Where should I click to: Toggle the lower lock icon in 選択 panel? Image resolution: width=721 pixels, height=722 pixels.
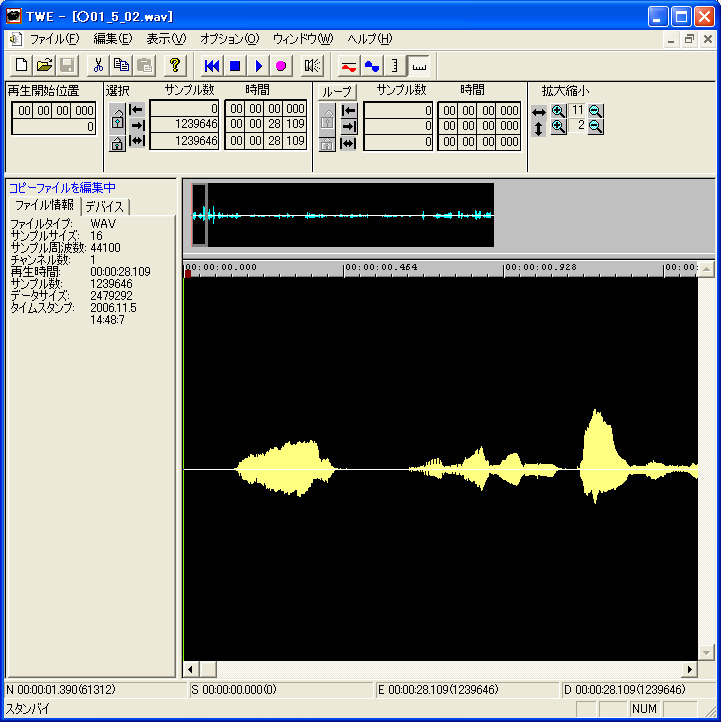(117, 144)
